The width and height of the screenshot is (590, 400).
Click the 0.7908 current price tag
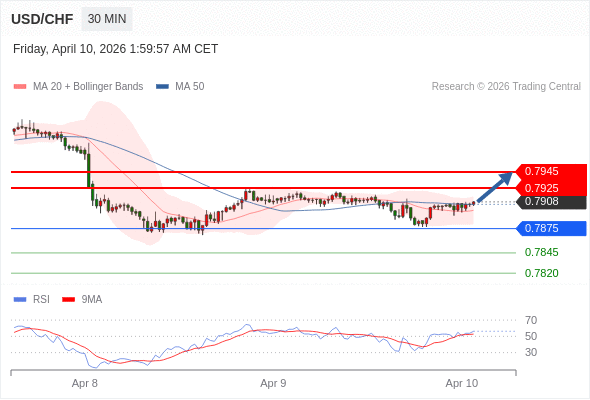tap(551, 202)
